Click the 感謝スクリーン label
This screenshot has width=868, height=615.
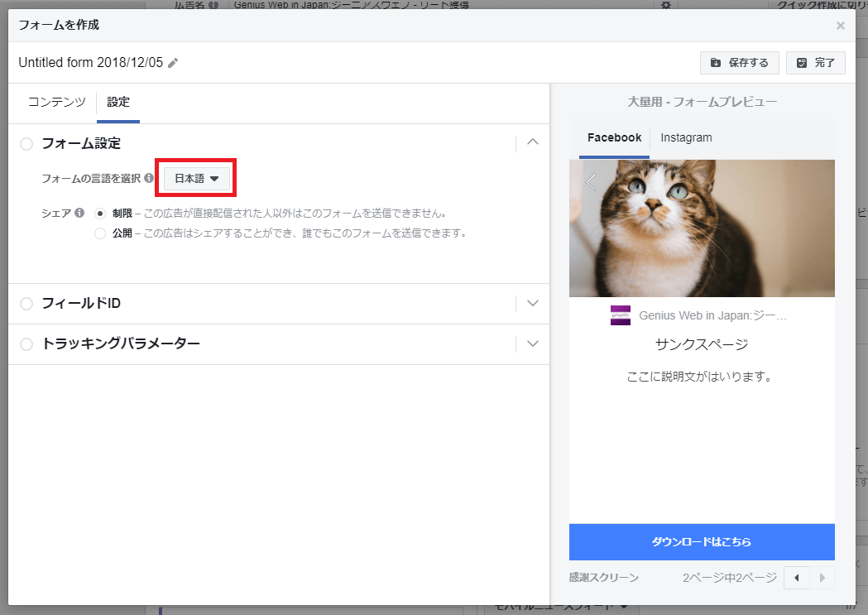[x=604, y=578]
